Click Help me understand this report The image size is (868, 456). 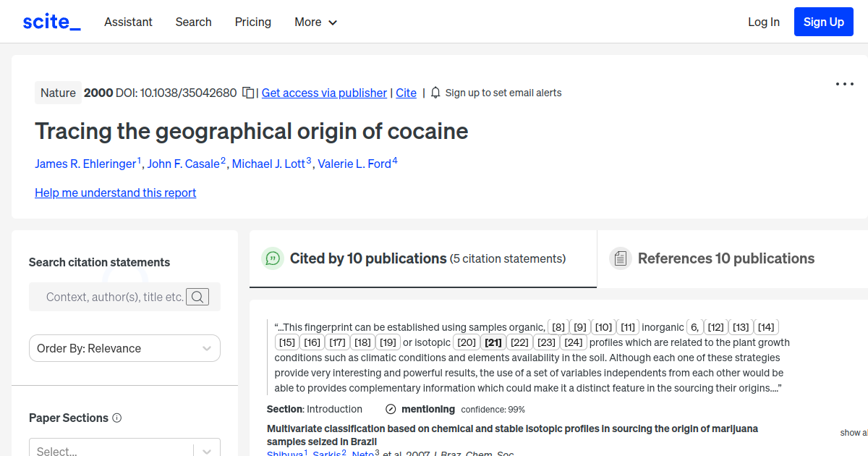[115, 193]
